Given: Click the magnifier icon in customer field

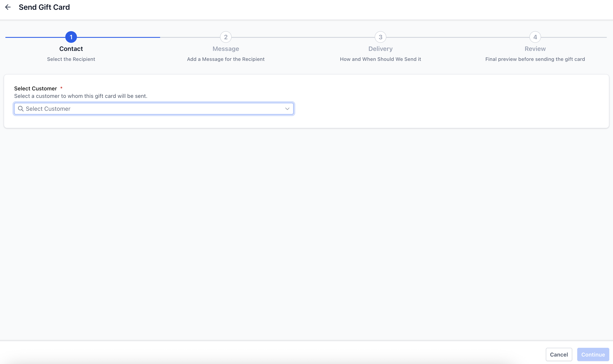Looking at the screenshot, I should click(x=21, y=109).
